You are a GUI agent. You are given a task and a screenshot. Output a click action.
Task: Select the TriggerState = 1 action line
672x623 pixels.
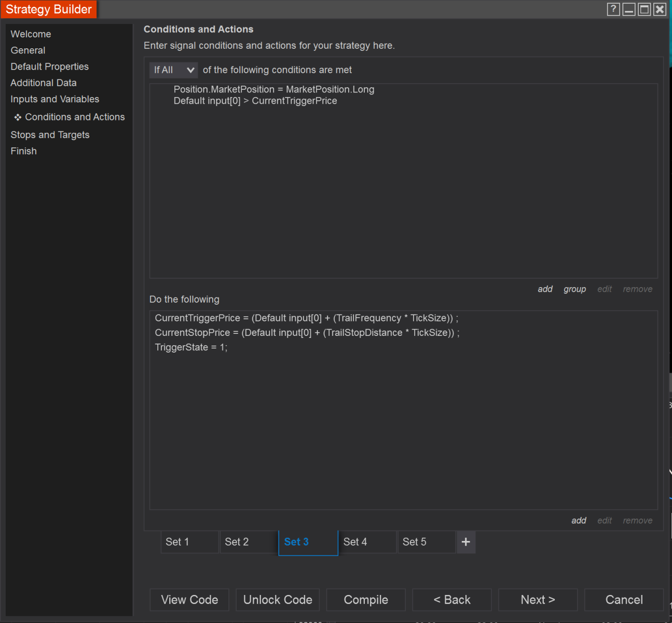pyautogui.click(x=191, y=347)
